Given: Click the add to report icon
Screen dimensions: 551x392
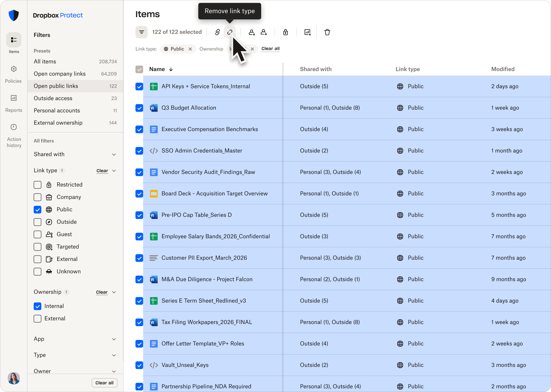Looking at the screenshot, I should tap(307, 32).
